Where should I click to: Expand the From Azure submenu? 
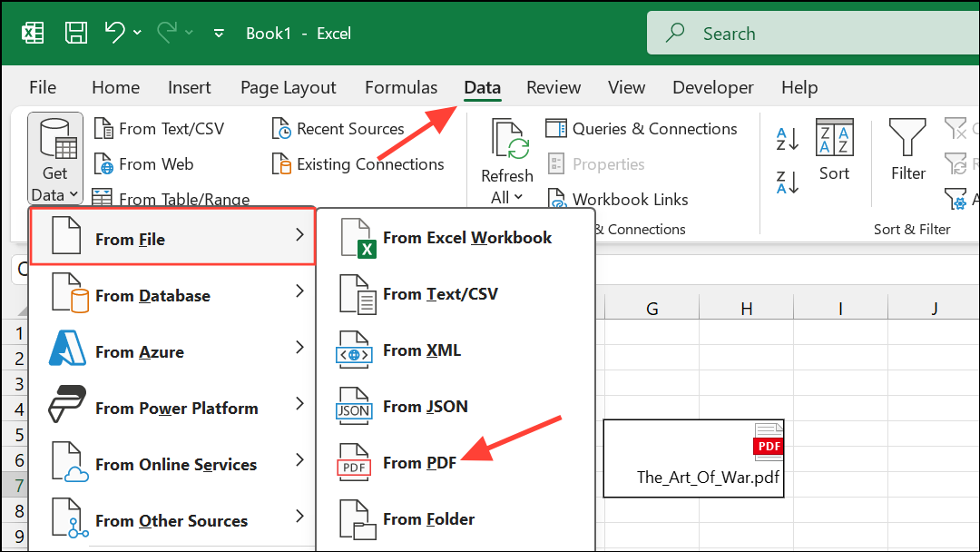tap(172, 350)
